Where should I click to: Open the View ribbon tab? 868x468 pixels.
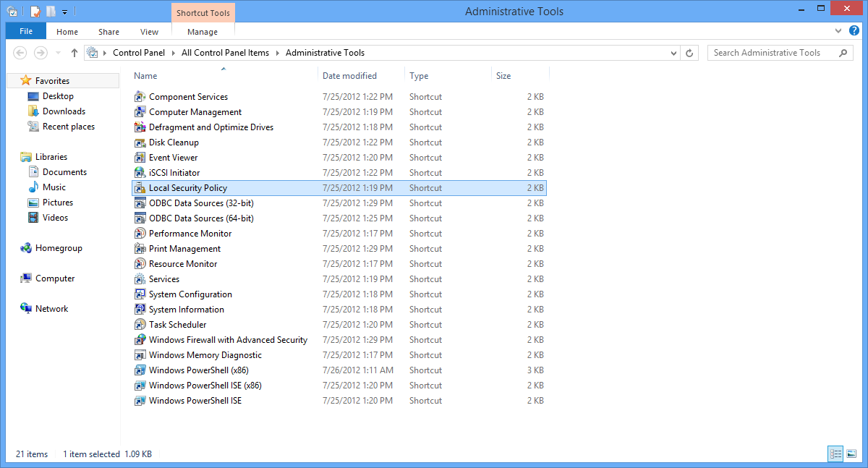[150, 31]
